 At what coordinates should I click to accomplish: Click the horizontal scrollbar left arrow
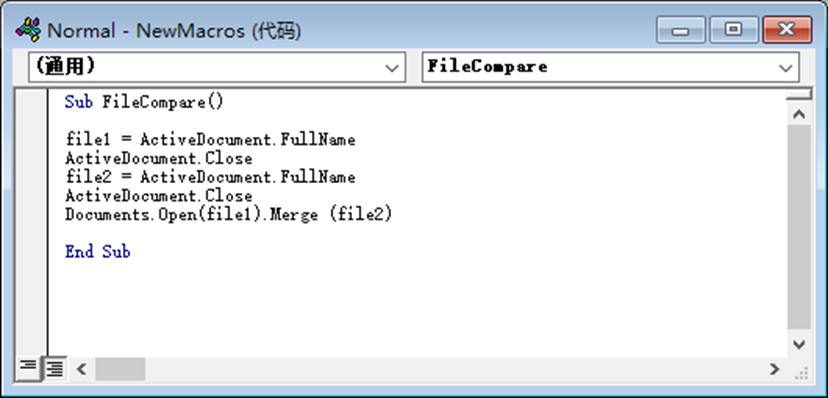[81, 368]
